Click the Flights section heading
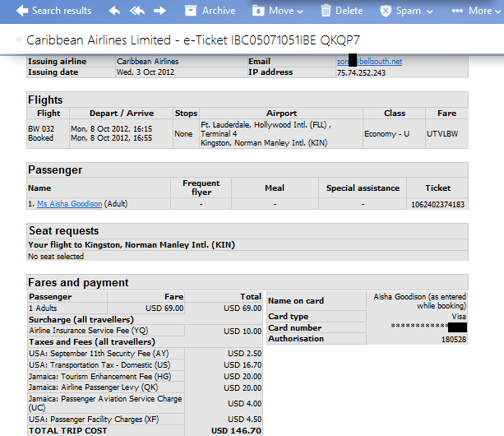 point(45,100)
